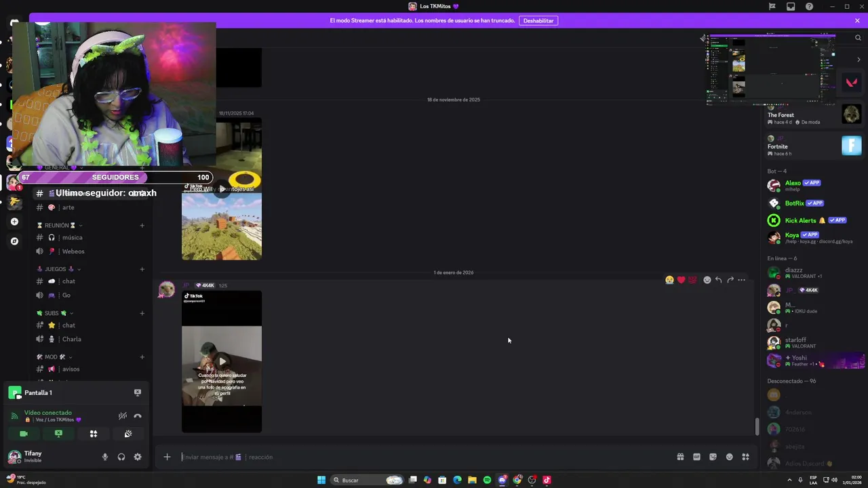This screenshot has height=488, width=868.
Task: Open the chat channel under JUEGOS
Action: tap(90, 281)
